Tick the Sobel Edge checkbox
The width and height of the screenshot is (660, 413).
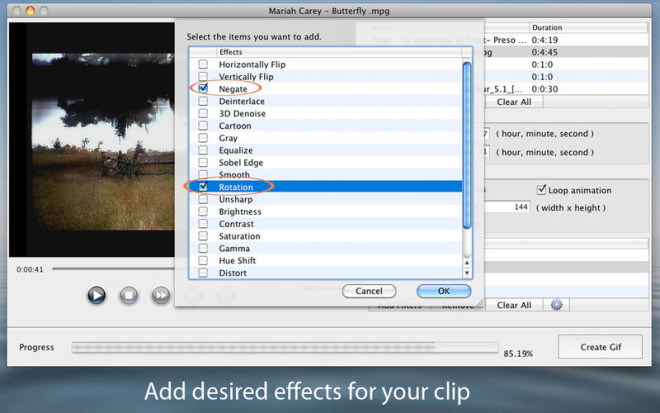(x=203, y=162)
